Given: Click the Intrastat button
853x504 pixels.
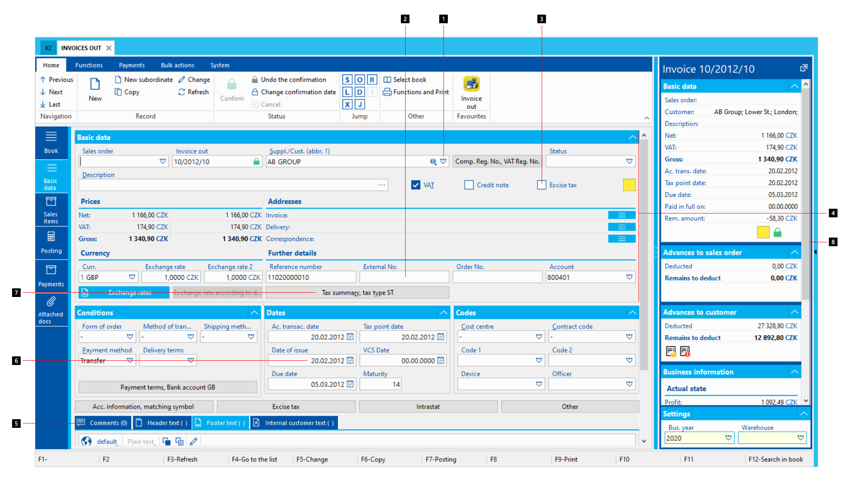Looking at the screenshot, I should (x=428, y=407).
